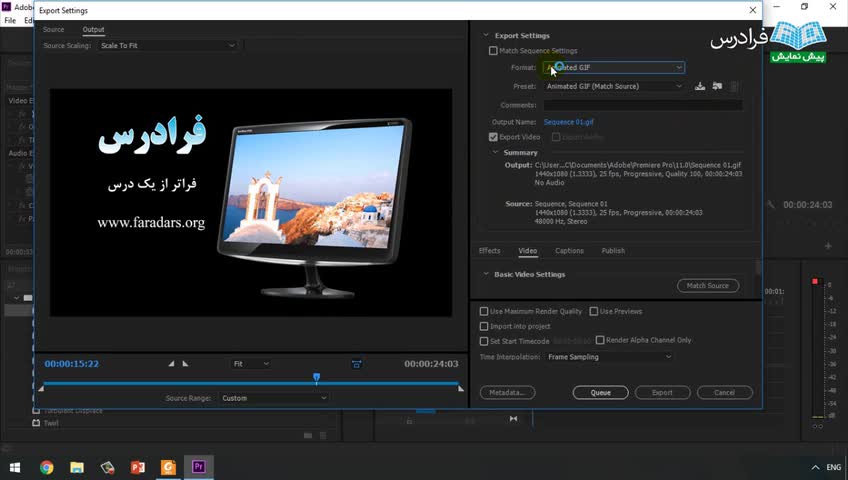Click the video preview image
This screenshot has height=480, width=848.
tap(251, 203)
